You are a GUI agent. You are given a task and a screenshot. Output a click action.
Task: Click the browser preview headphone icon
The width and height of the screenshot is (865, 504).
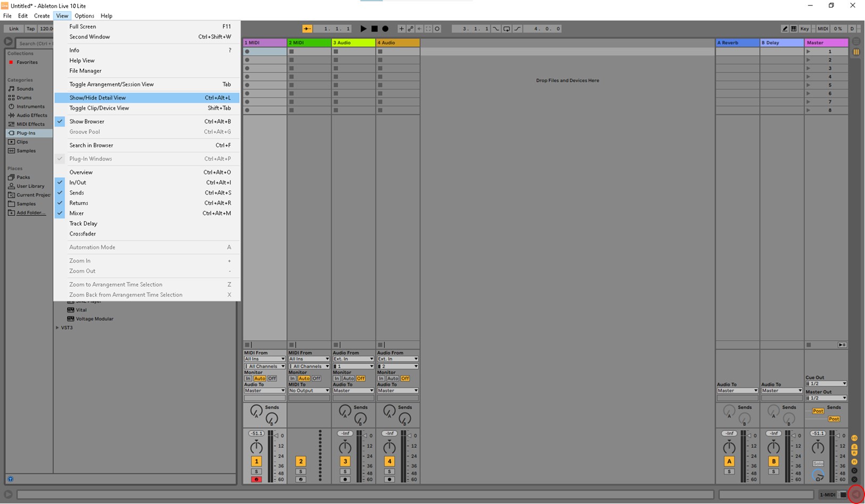tap(10, 479)
